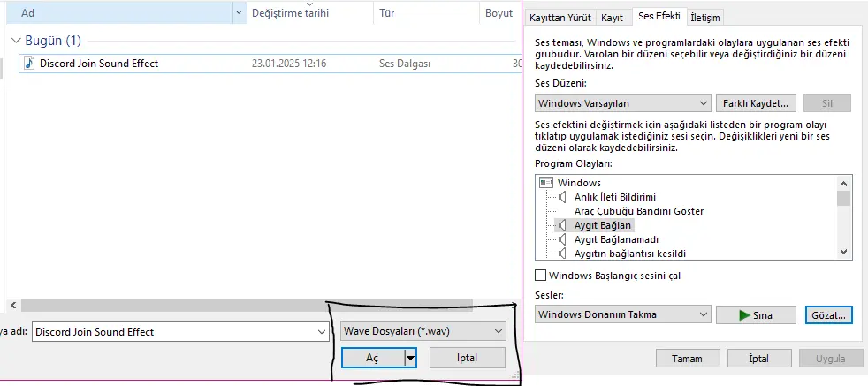This screenshot has height=386, width=868.
Task: Click the Windows group icon in Program Olayları
Action: coord(546,183)
